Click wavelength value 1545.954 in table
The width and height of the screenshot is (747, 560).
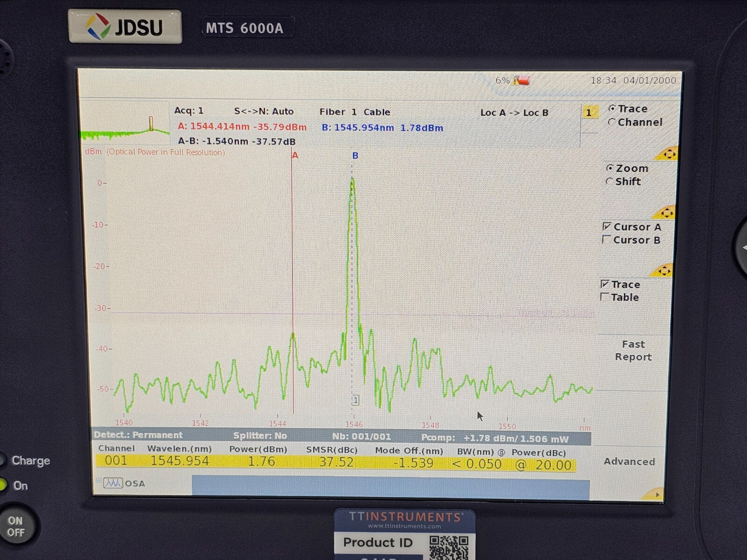180,462
